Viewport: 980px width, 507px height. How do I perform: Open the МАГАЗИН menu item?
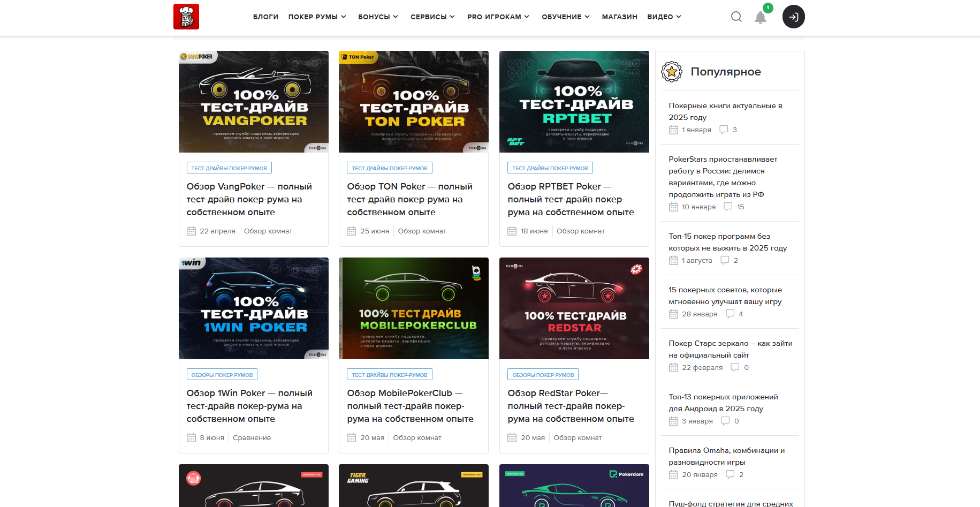pos(619,17)
